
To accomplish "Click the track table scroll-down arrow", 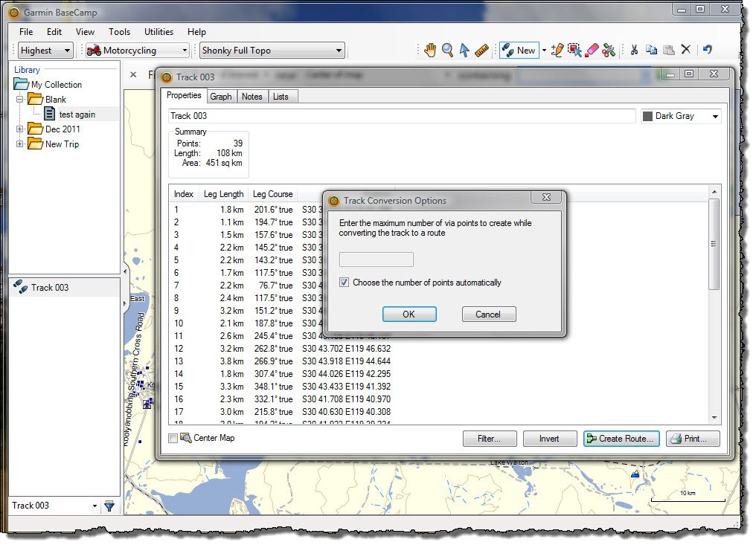I will pyautogui.click(x=714, y=418).
